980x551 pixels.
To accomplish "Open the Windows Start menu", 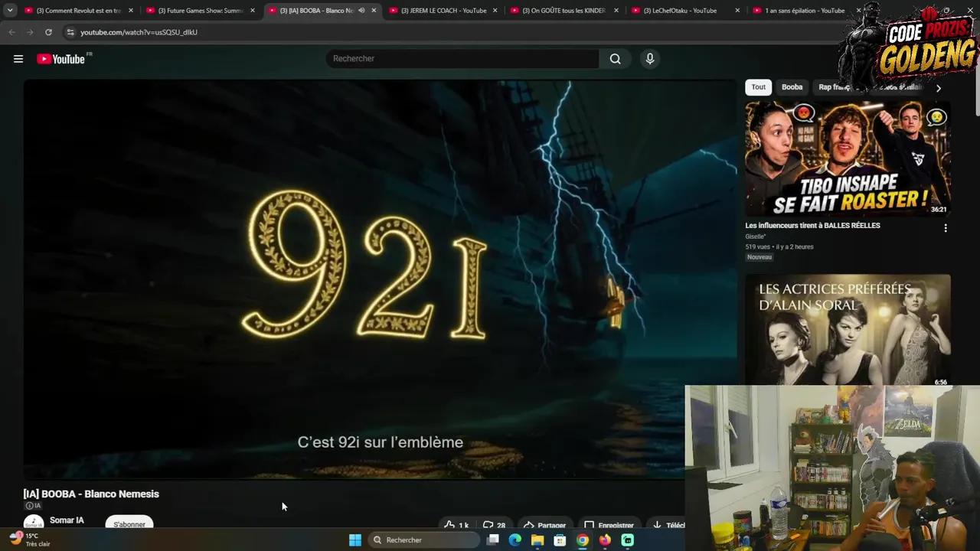I will click(355, 540).
